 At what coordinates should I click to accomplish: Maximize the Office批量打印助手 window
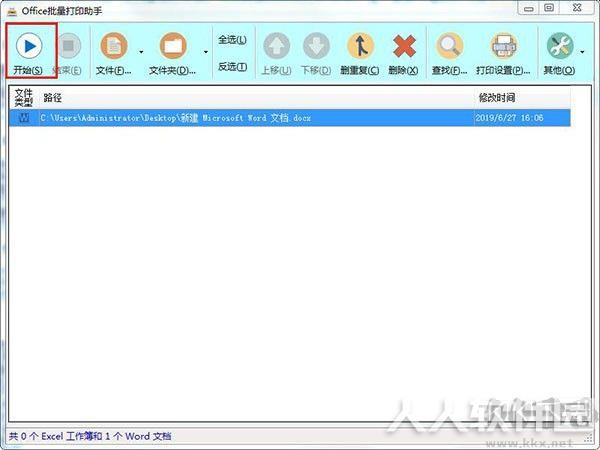(x=549, y=8)
